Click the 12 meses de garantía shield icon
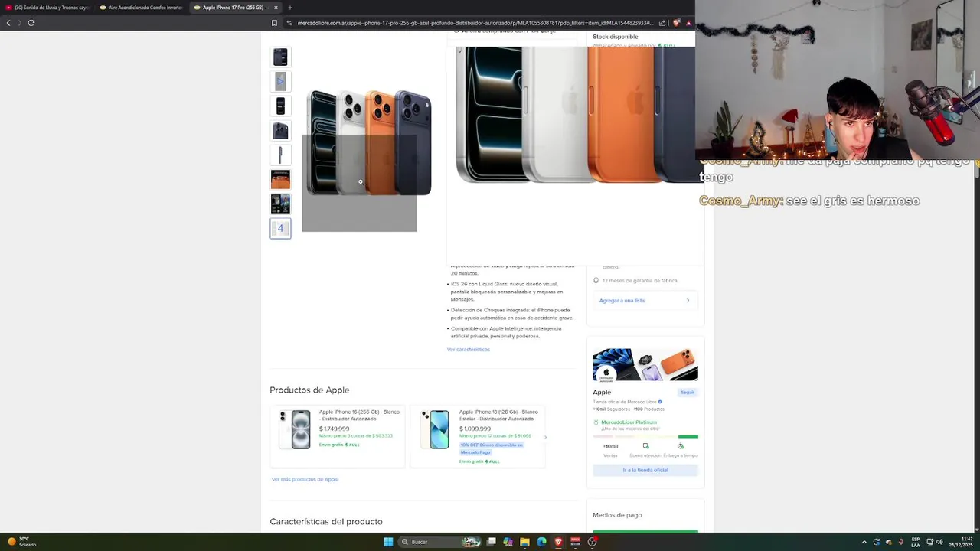Viewport: 980px width, 551px height. tap(596, 281)
